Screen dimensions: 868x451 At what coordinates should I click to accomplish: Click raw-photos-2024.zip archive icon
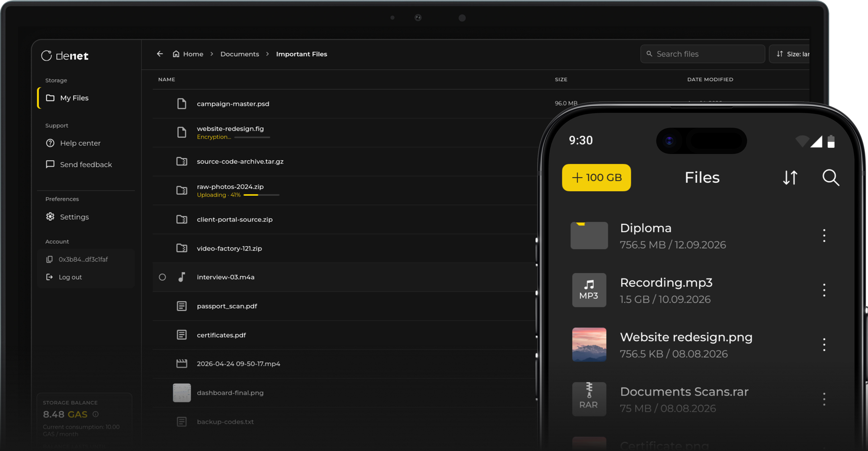click(x=182, y=190)
